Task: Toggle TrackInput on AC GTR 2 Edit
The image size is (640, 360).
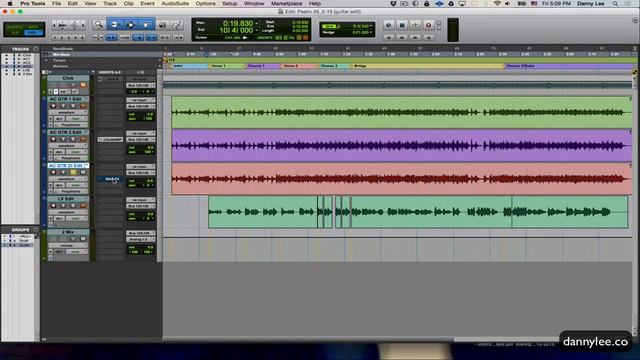Action: [63, 139]
